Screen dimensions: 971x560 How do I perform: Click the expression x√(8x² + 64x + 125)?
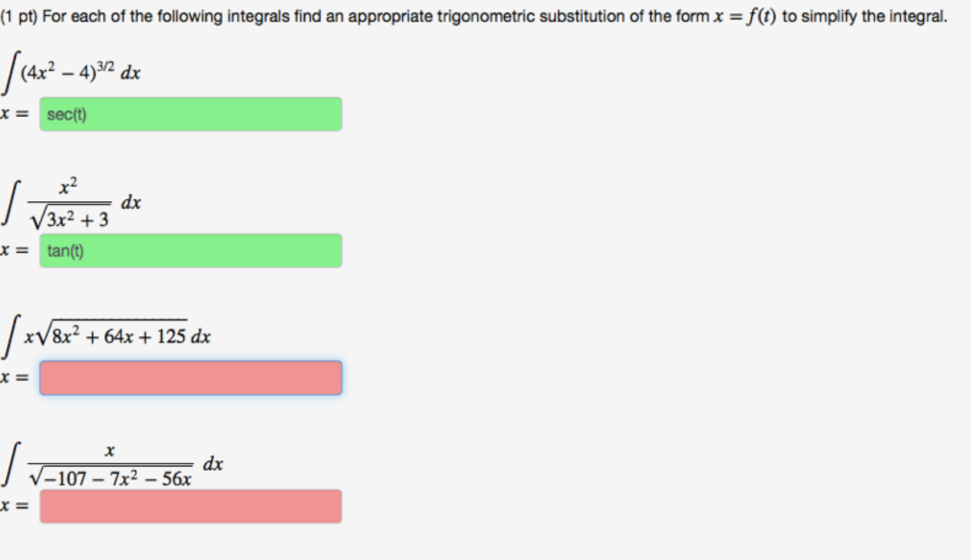pyautogui.click(x=104, y=333)
